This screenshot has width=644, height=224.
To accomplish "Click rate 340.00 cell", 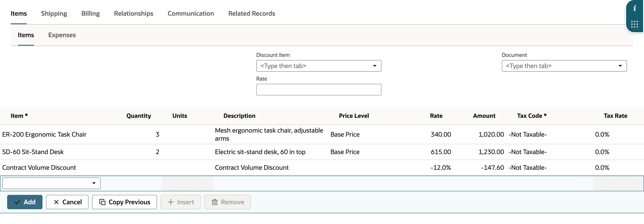I will 441,135.
